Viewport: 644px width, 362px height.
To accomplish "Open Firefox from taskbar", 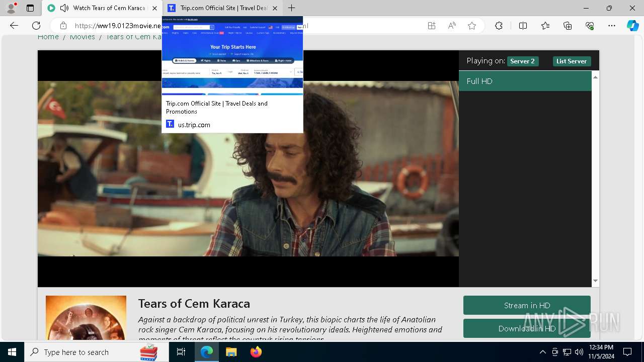I will click(x=256, y=352).
